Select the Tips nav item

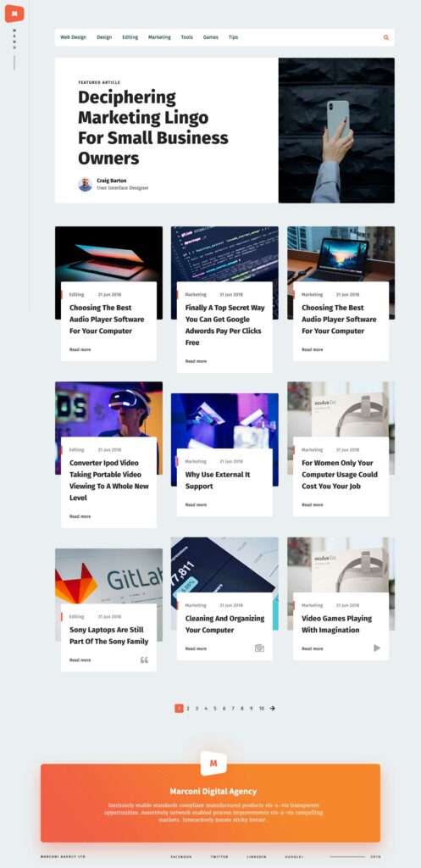point(234,37)
